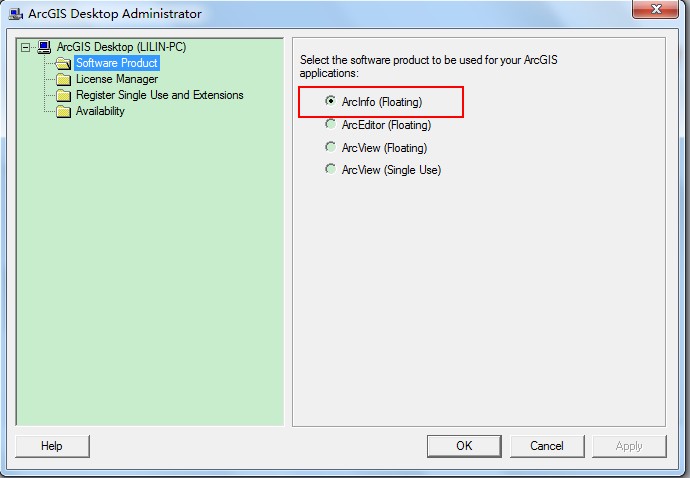Select the ArcInfo (Floating) radio button
This screenshot has height=478, width=690.
coord(330,101)
